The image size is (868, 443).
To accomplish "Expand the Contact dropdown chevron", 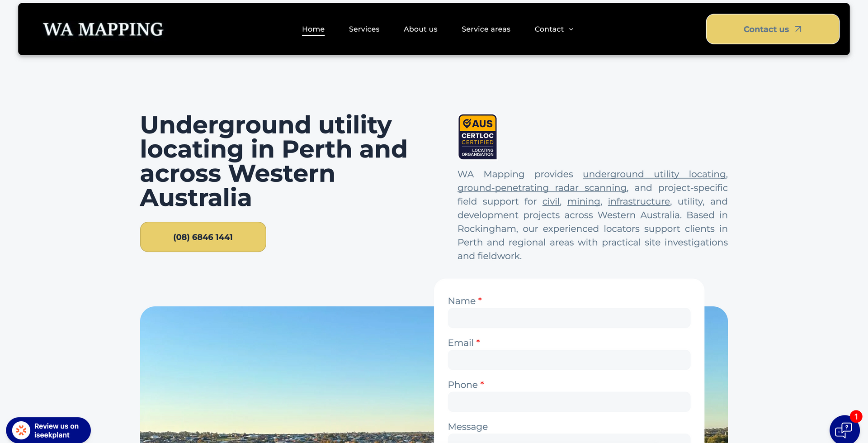I will [571, 29].
